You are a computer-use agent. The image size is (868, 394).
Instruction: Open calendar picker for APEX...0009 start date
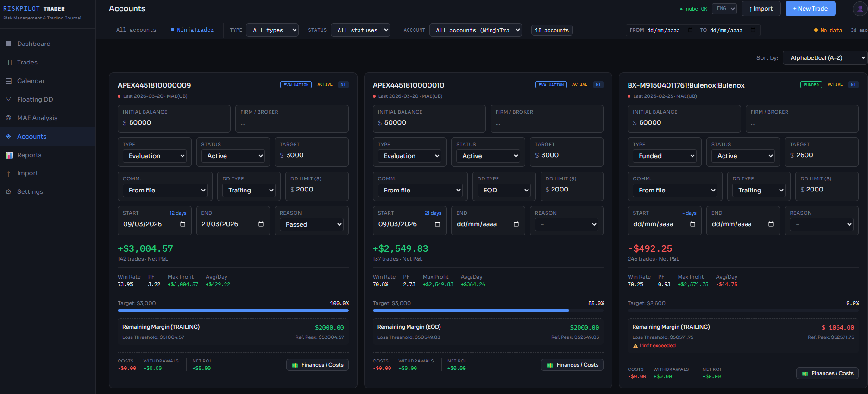182,224
